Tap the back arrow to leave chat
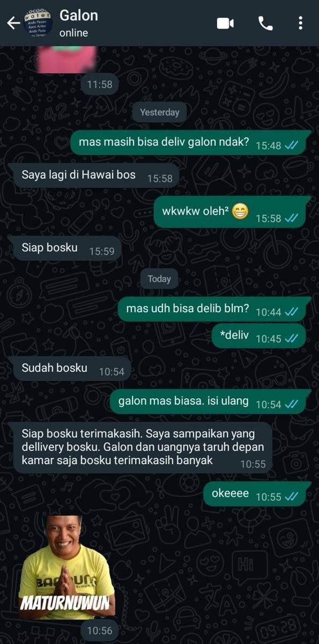Image resolution: width=319 pixels, height=644 pixels. click(x=13, y=23)
